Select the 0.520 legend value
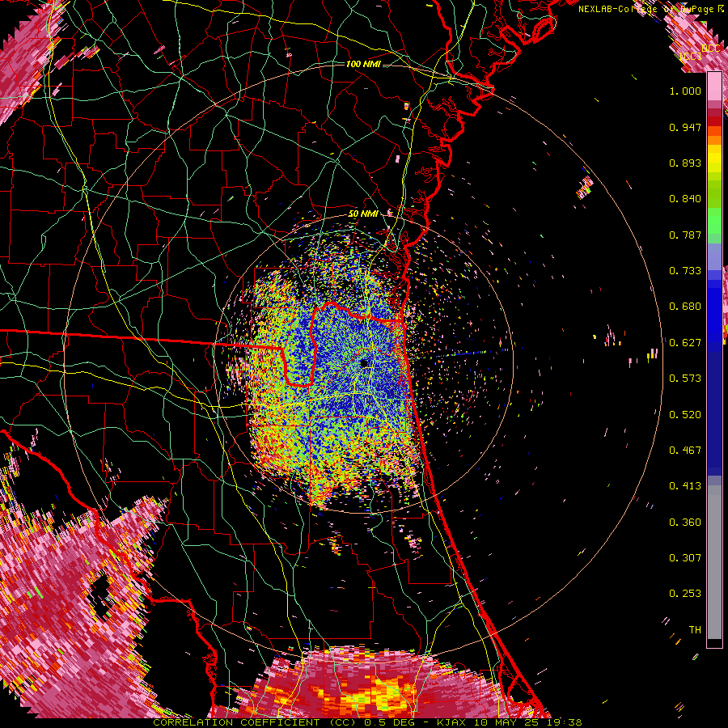 tap(685, 415)
